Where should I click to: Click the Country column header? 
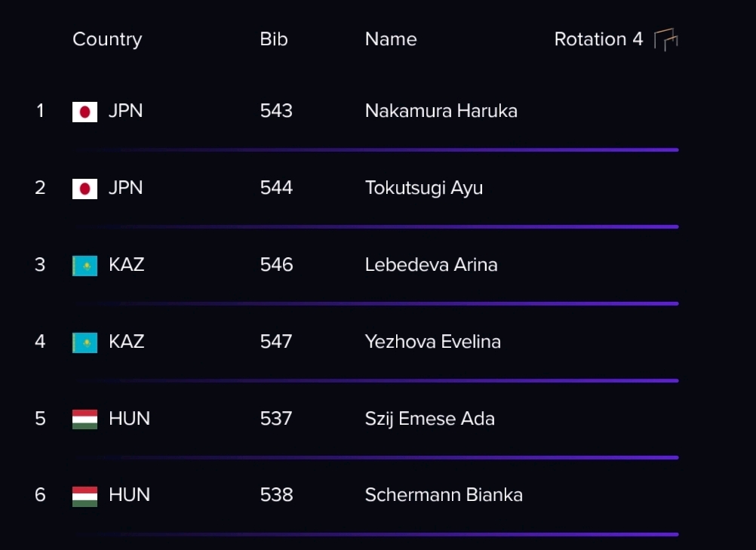pyautogui.click(x=107, y=39)
